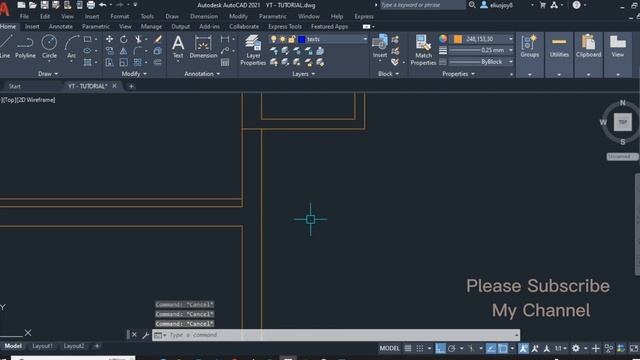Select the Mirror tool
The image size is (640, 360).
pos(123,51)
